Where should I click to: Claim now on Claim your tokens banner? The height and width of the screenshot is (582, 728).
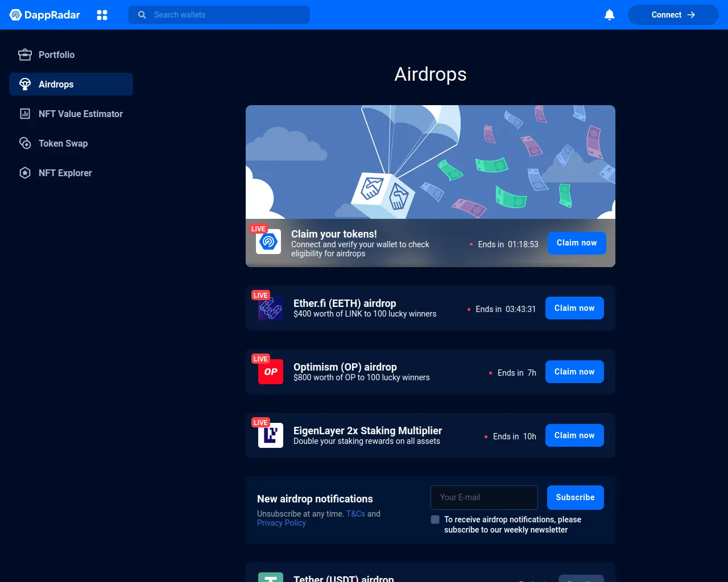[577, 243]
